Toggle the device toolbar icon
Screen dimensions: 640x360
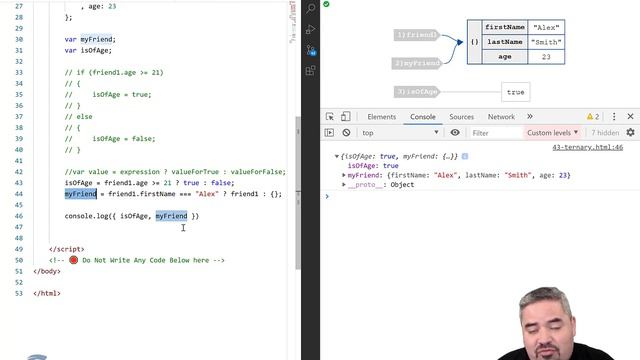click(x=346, y=117)
